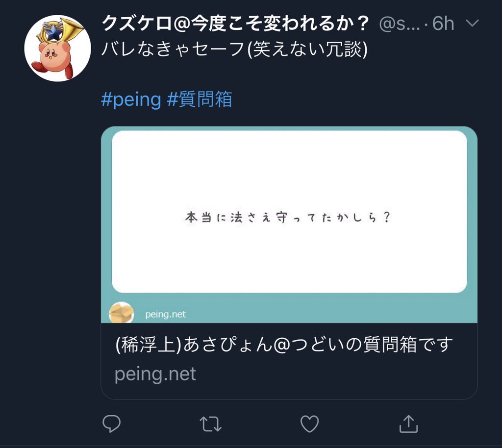Like the tweet with the heart icon

coord(310,423)
